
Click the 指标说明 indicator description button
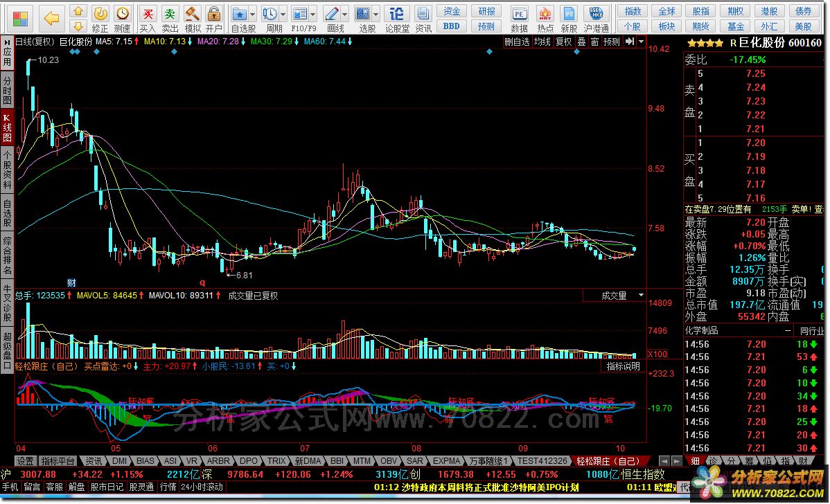click(x=623, y=366)
